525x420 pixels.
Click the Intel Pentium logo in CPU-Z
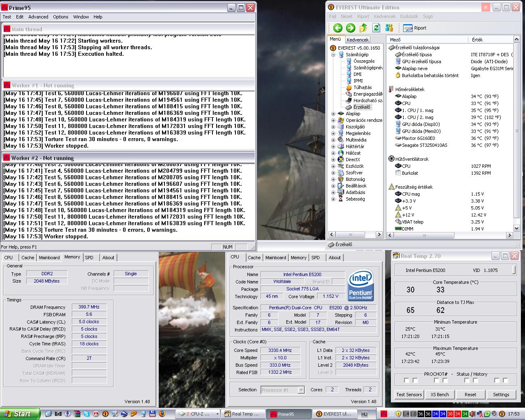tap(360, 286)
